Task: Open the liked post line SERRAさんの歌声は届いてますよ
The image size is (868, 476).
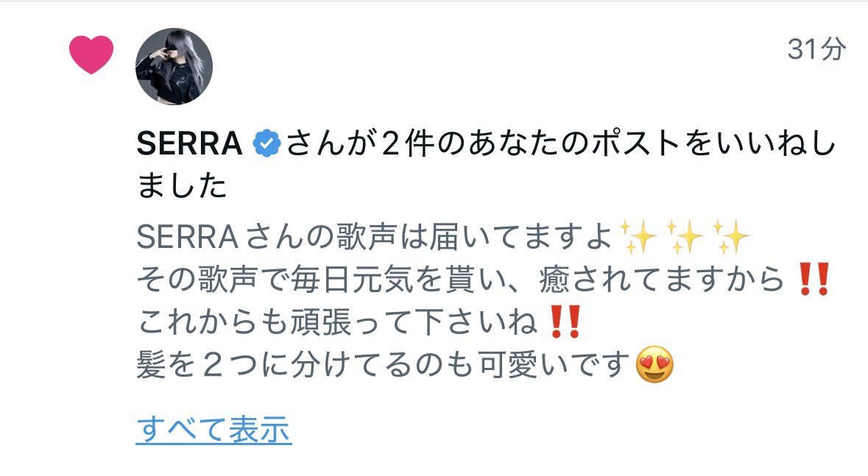Action: coord(374,236)
